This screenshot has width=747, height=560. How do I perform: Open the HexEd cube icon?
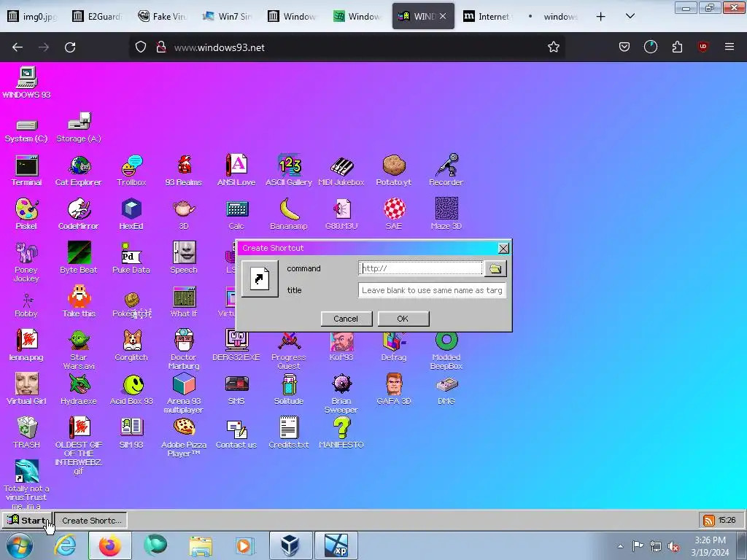click(131, 214)
